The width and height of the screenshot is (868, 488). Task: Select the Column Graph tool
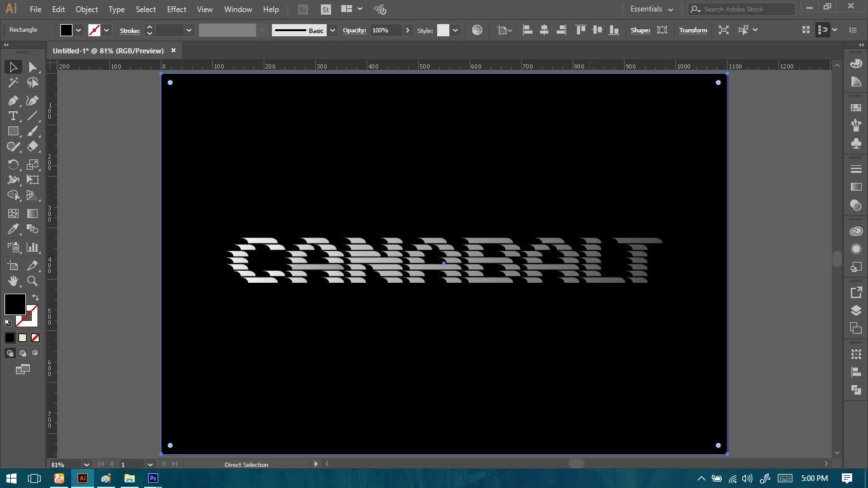32,247
